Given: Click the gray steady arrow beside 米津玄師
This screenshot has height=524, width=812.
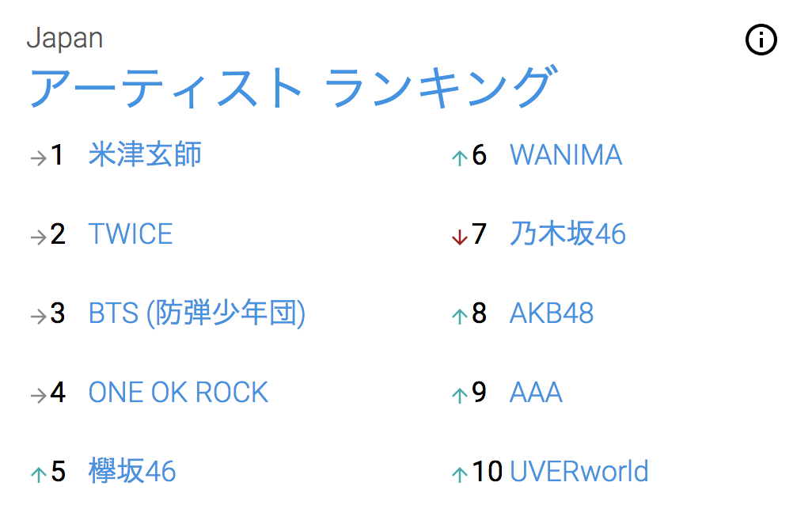Looking at the screenshot, I should click(38, 158).
